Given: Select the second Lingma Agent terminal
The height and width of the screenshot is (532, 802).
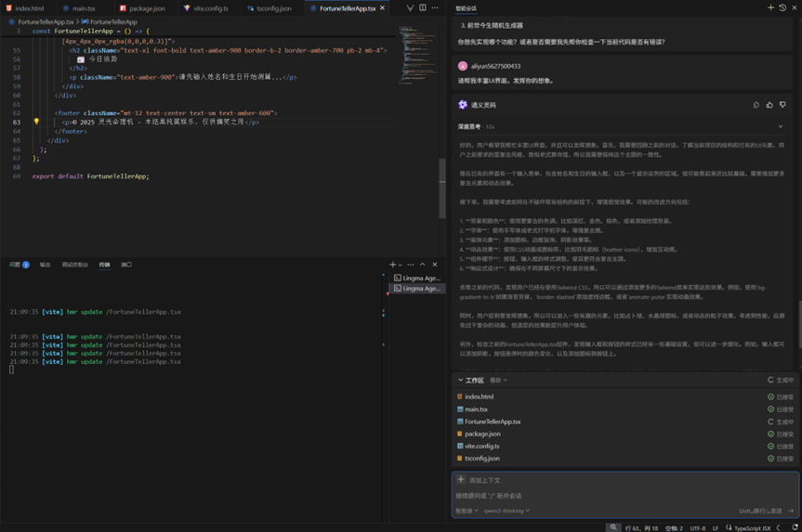Looking at the screenshot, I should tap(417, 288).
